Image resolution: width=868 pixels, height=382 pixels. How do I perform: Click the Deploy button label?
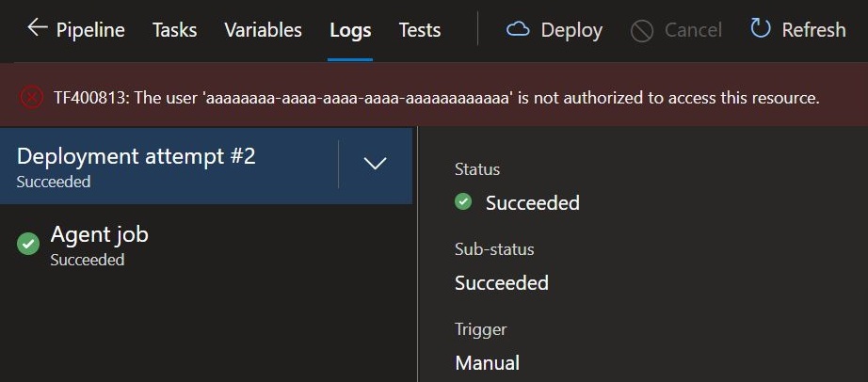tap(571, 30)
